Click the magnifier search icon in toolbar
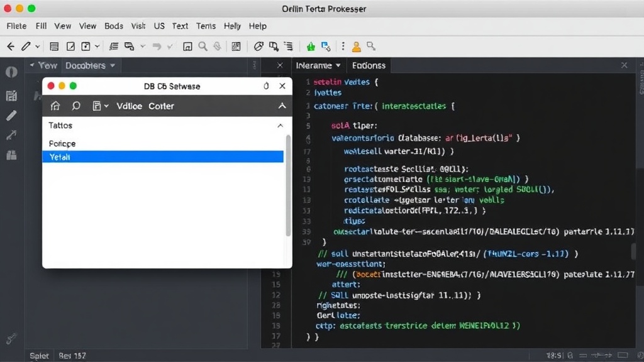This screenshot has width=644, height=362. point(203,47)
